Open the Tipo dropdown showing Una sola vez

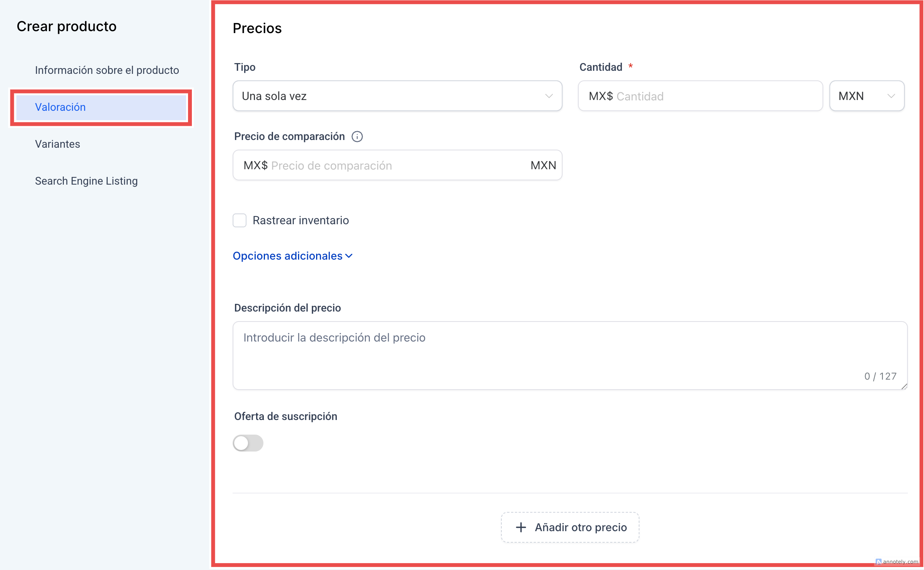coord(397,96)
